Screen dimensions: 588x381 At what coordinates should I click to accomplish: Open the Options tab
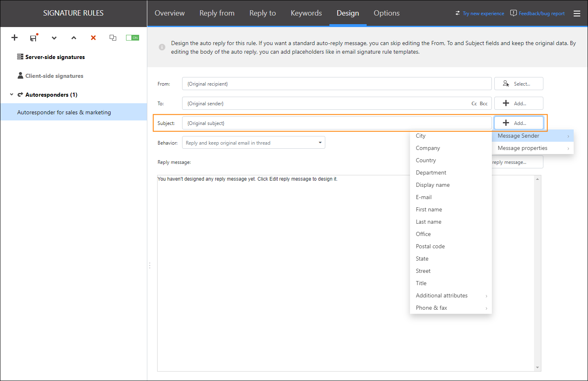tap(386, 13)
